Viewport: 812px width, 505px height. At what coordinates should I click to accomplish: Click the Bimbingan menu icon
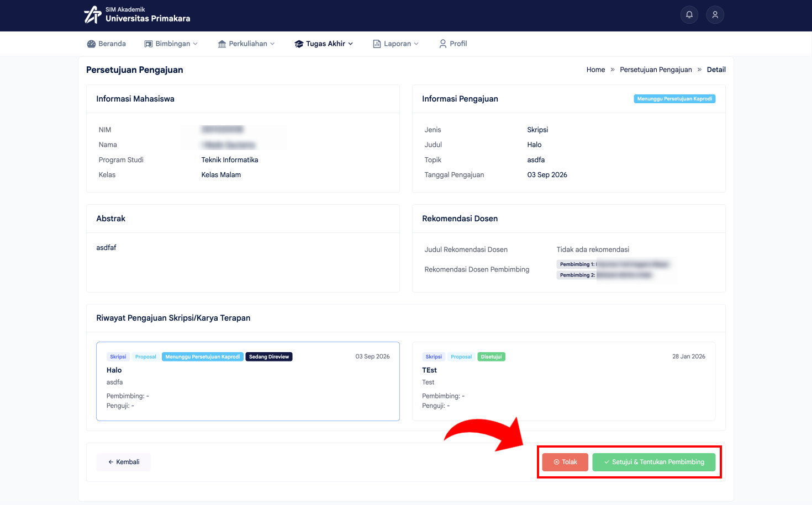(x=149, y=44)
